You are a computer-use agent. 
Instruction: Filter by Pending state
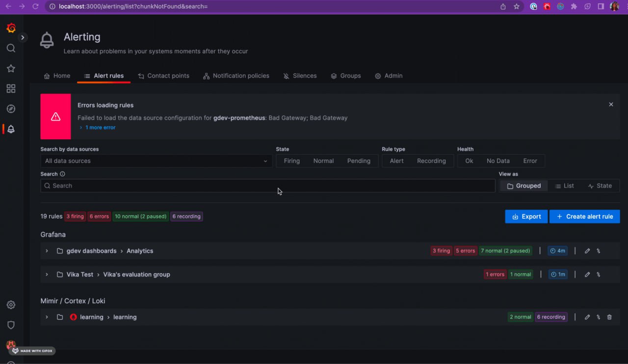[359, 161]
